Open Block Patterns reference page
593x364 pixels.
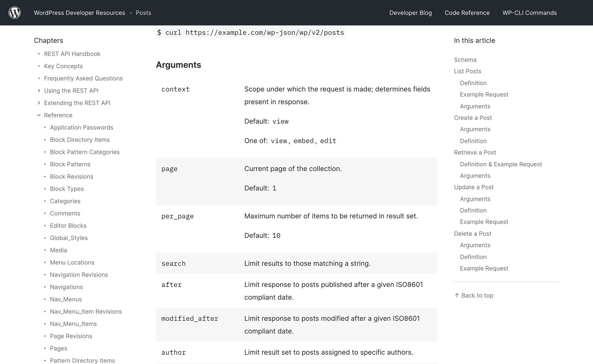70,164
